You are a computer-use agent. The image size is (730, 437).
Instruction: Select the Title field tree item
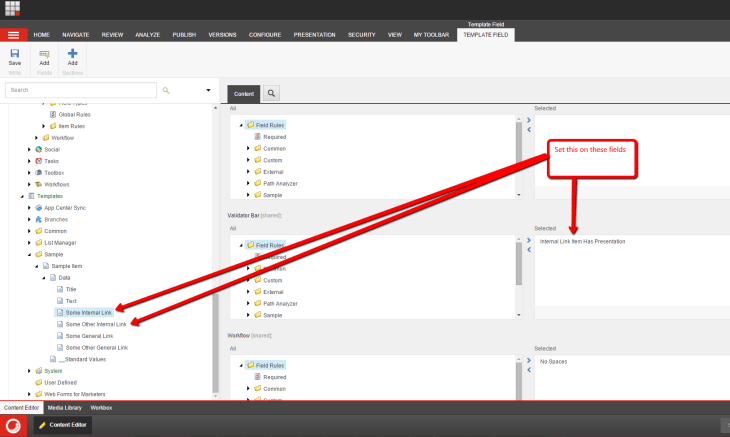tap(71, 289)
